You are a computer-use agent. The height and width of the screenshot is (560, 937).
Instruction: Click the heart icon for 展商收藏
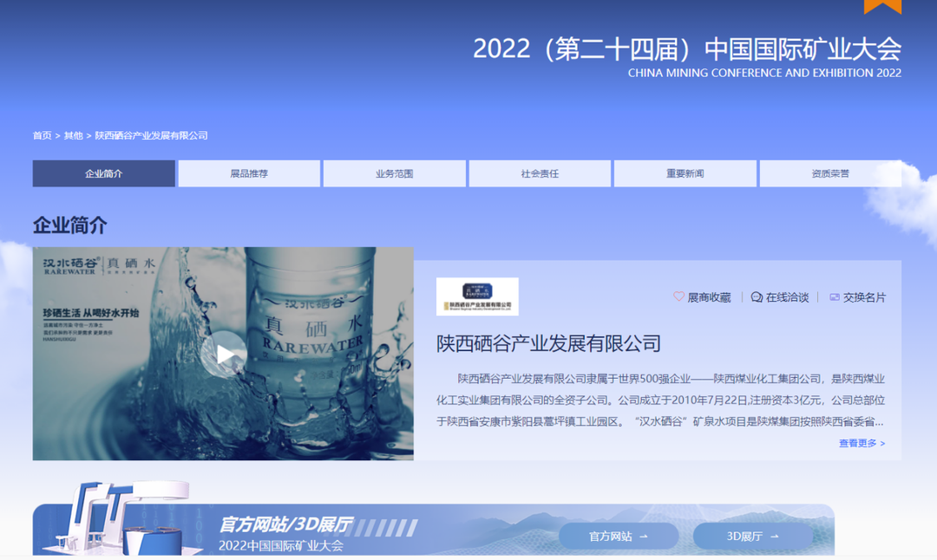(x=678, y=296)
